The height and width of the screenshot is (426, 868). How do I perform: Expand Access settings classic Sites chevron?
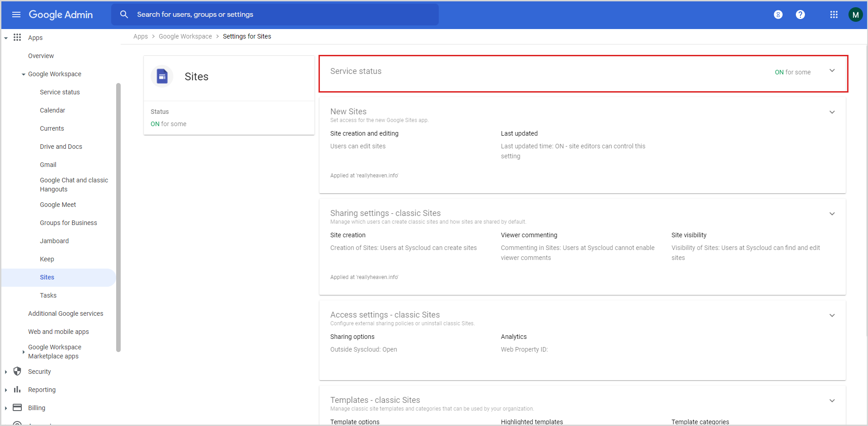[832, 316]
